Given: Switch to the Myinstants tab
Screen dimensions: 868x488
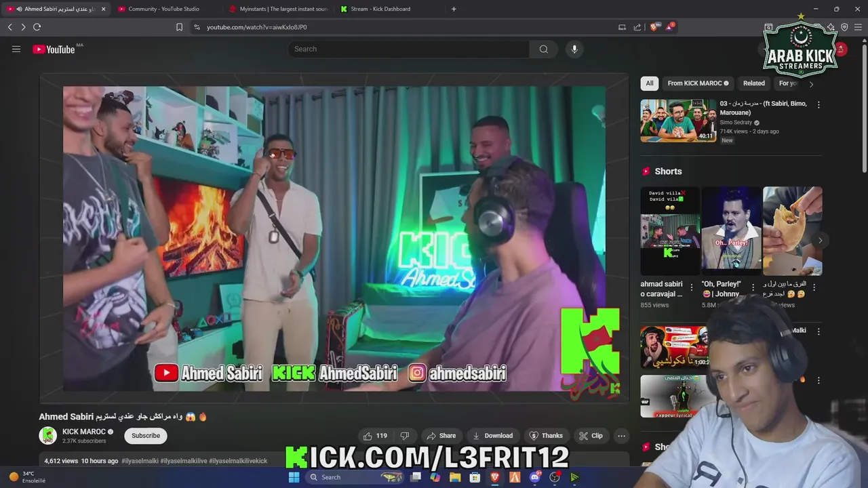Looking at the screenshot, I should pyautogui.click(x=278, y=9).
